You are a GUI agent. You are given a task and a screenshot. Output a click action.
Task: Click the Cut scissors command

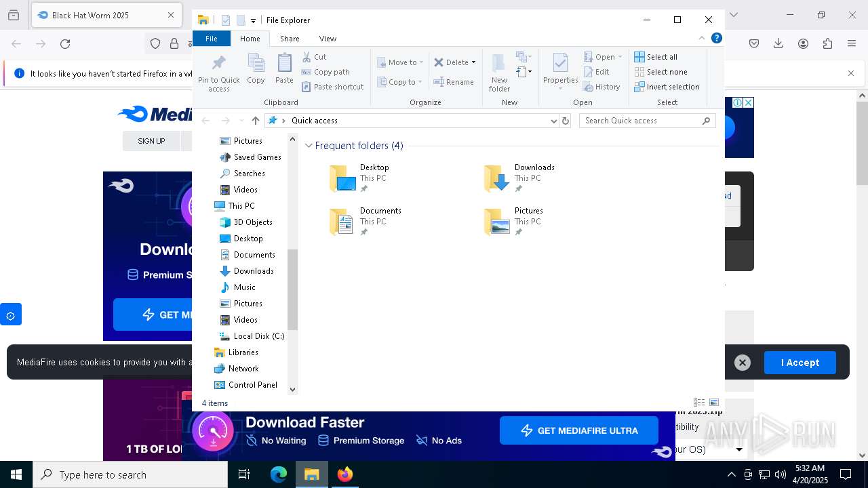(x=314, y=57)
